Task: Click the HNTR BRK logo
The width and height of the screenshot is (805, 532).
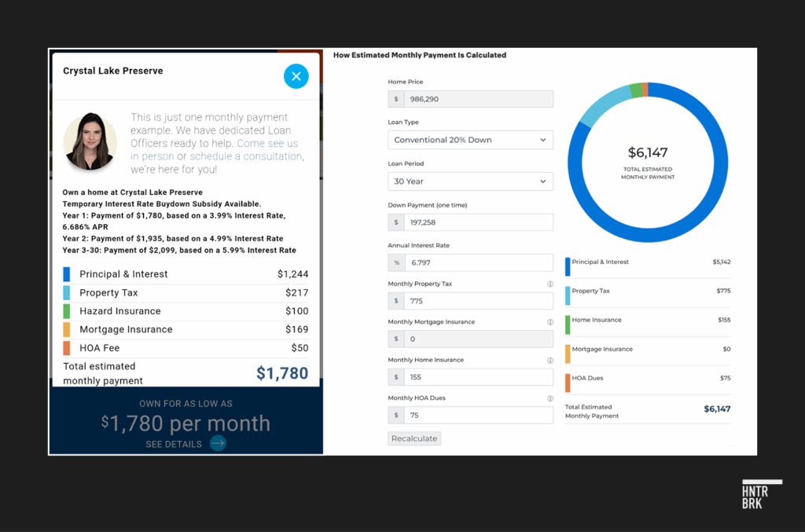Action: point(762,494)
